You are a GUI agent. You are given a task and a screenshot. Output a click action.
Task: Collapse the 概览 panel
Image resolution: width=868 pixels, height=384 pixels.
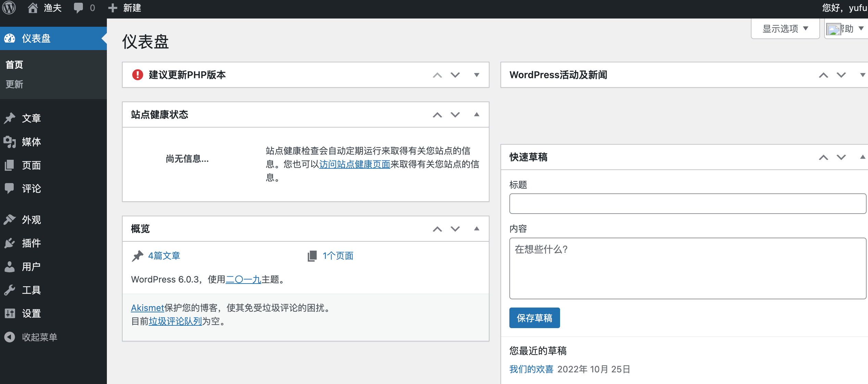point(476,229)
